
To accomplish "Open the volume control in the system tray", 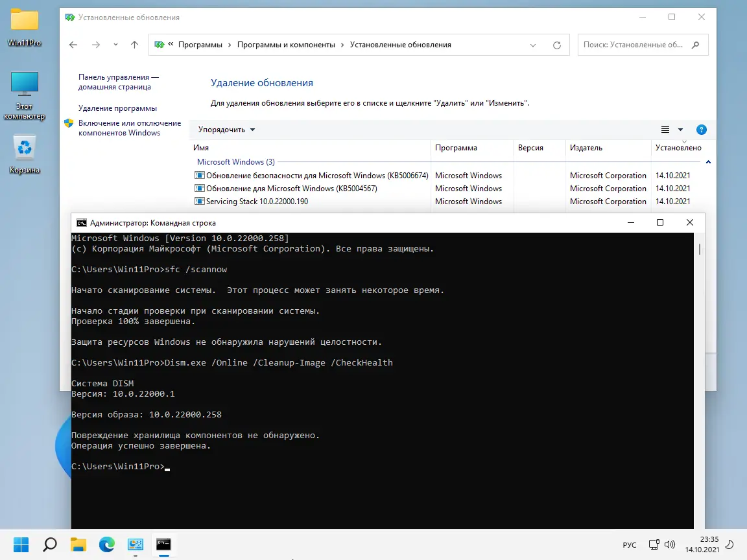I will (670, 545).
